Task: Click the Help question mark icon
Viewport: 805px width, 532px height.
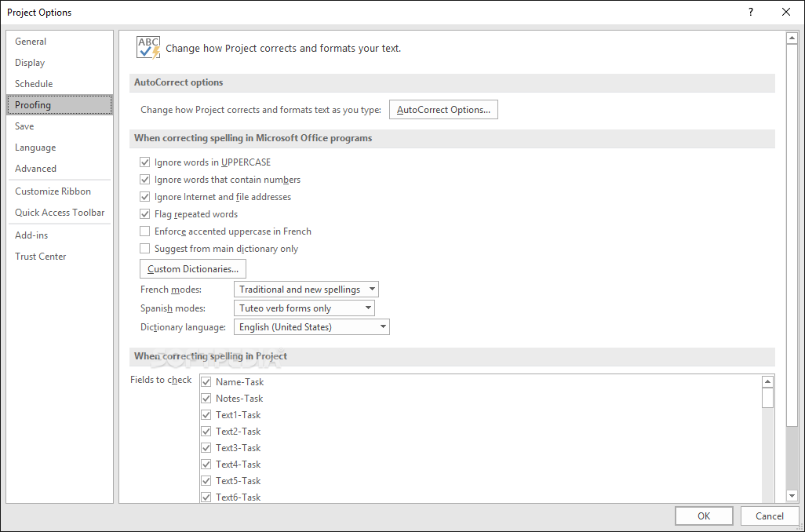Action: pyautogui.click(x=751, y=12)
